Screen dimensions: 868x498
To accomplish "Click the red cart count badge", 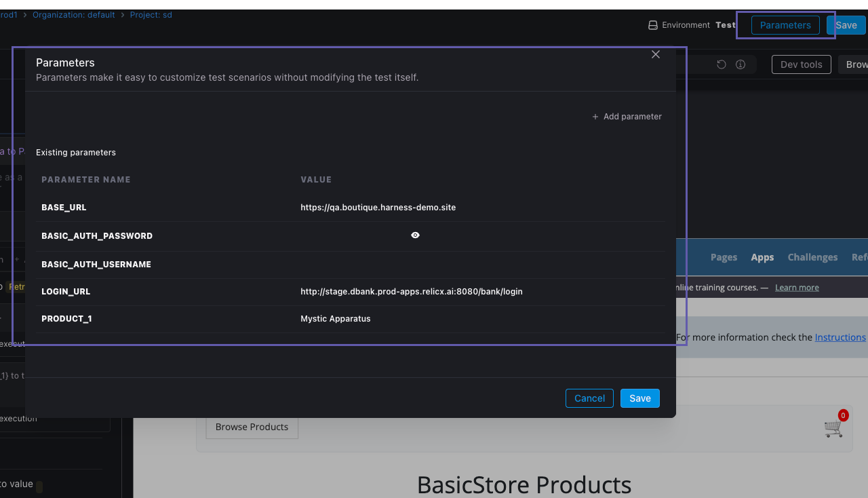I will [843, 415].
